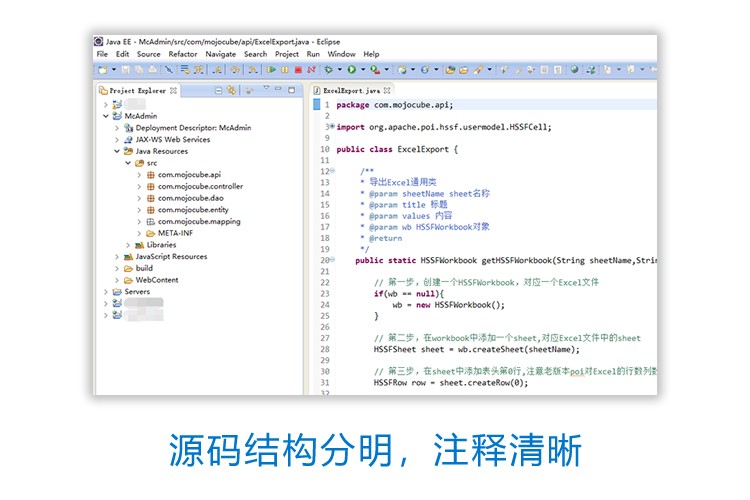Image resolution: width=750 pixels, height=500 pixels.
Task: Expand the com.mojocube.api package
Action: pos(139,175)
